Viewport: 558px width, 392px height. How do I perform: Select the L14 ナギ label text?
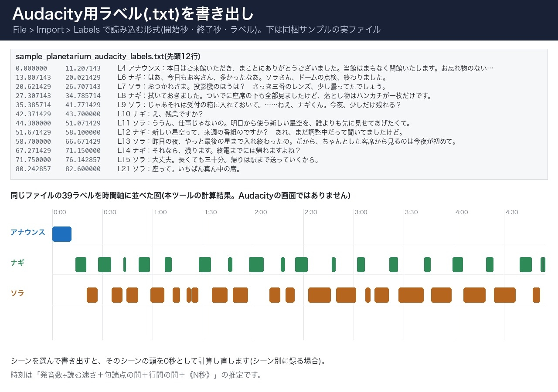coord(210,151)
